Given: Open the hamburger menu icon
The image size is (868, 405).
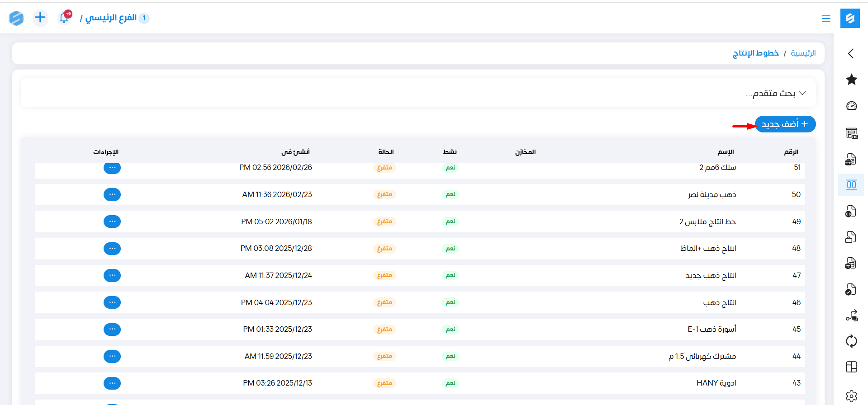Looking at the screenshot, I should [x=826, y=19].
